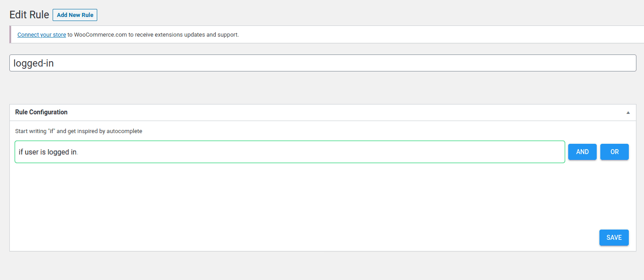The image size is (644, 280).
Task: Click the autocomplete hint text above the rule
Action: pyautogui.click(x=78, y=131)
